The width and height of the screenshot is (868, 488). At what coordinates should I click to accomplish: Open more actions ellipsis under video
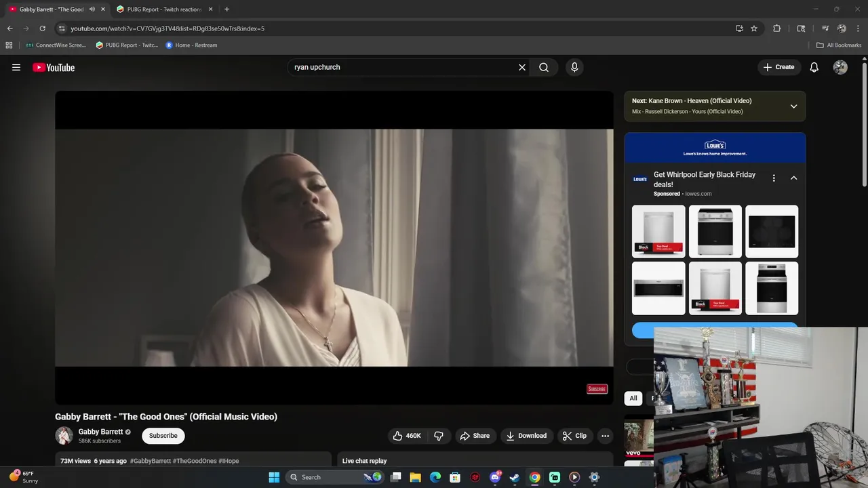[x=605, y=436]
